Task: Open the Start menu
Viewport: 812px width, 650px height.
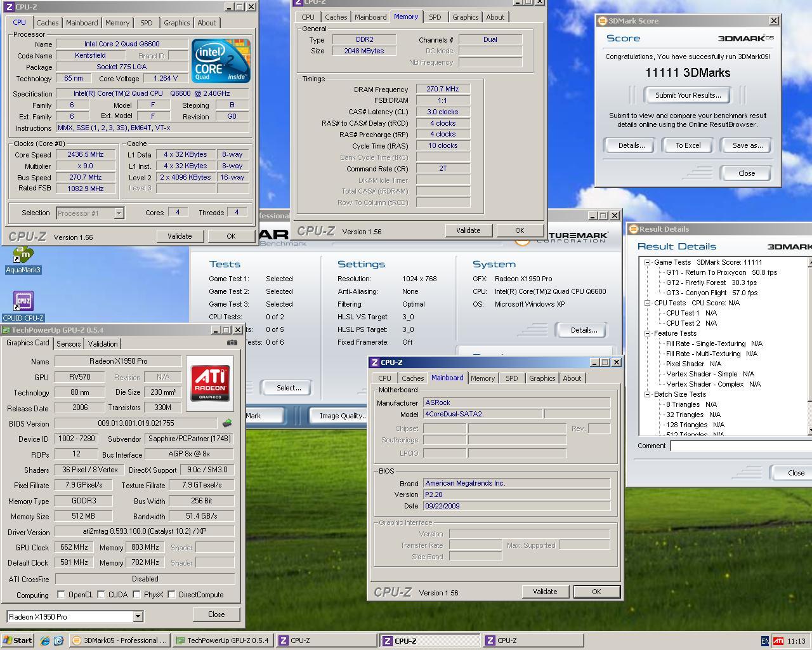Action: click(18, 641)
